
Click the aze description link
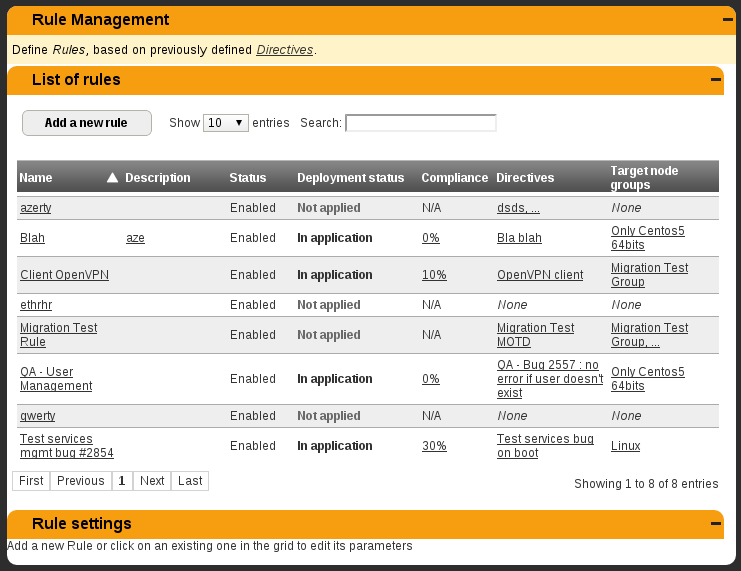(x=135, y=238)
